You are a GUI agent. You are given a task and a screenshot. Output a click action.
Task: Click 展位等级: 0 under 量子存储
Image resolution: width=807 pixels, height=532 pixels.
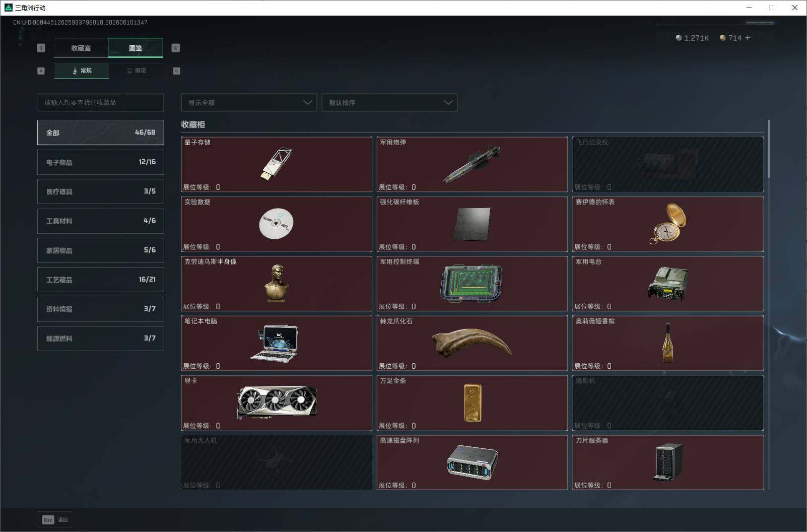[201, 187]
